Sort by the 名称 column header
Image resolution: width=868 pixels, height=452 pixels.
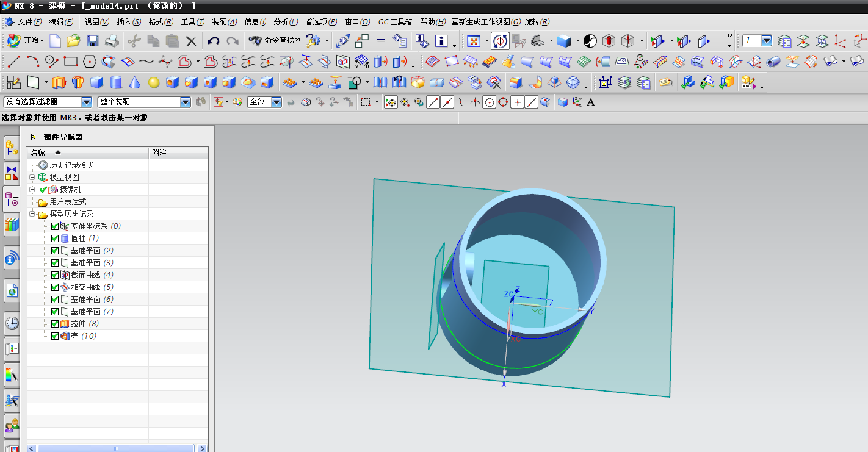pyautogui.click(x=88, y=153)
